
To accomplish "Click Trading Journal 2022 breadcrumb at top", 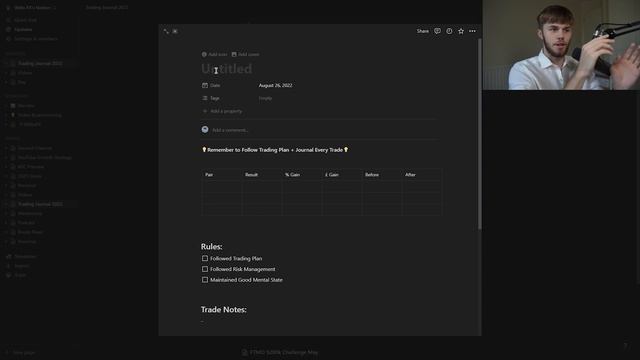I will click(x=107, y=7).
